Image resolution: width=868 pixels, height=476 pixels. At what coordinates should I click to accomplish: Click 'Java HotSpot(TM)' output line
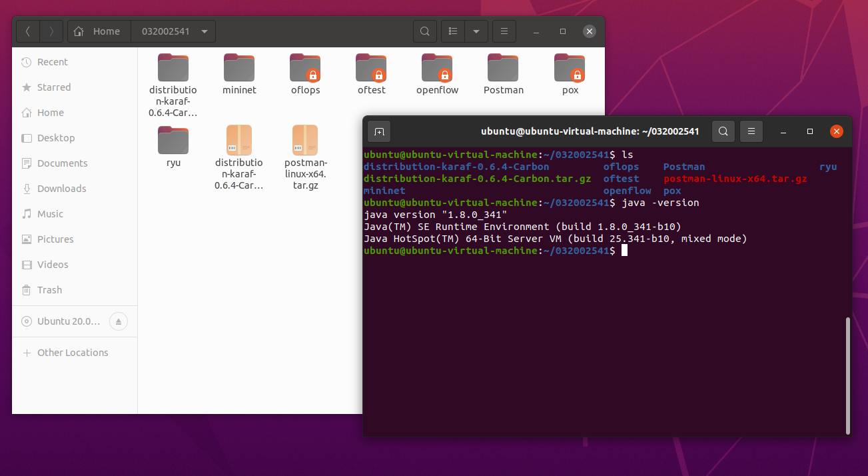[556, 239]
